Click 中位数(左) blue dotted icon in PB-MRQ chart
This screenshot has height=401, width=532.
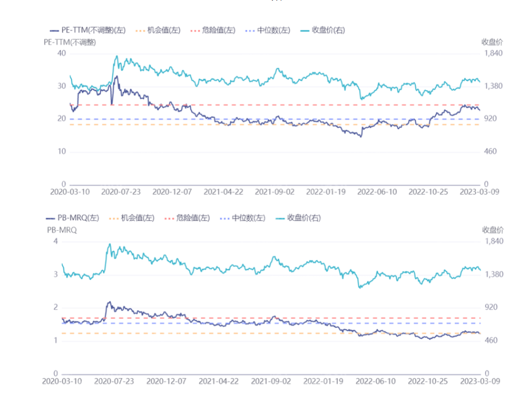coord(225,218)
